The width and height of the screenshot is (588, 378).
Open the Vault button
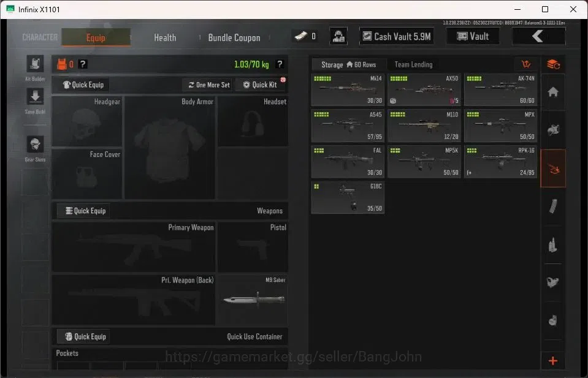point(473,36)
